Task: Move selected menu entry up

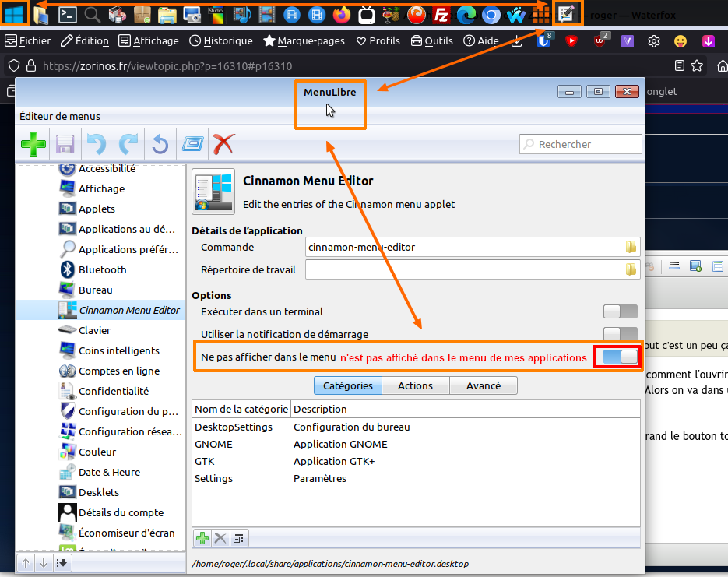Action: tap(26, 563)
